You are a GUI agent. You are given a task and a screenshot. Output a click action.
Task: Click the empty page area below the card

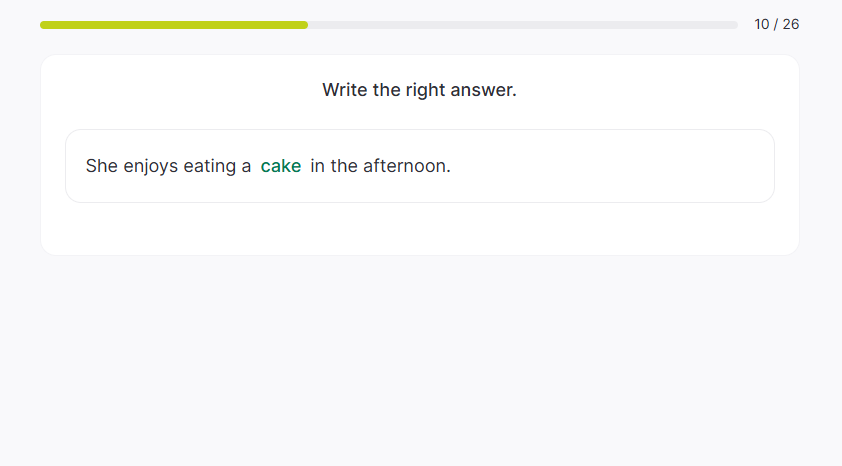420,360
